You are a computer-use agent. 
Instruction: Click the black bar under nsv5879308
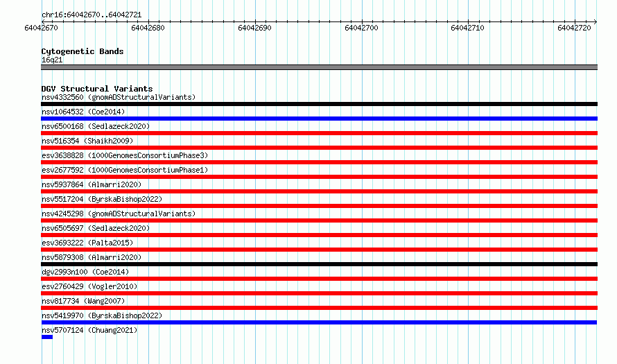319,264
